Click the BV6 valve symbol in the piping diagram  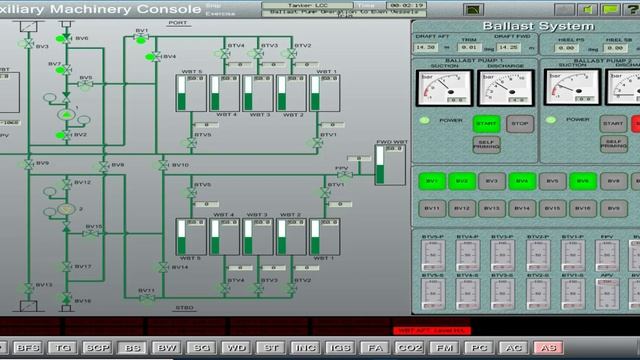point(66,39)
